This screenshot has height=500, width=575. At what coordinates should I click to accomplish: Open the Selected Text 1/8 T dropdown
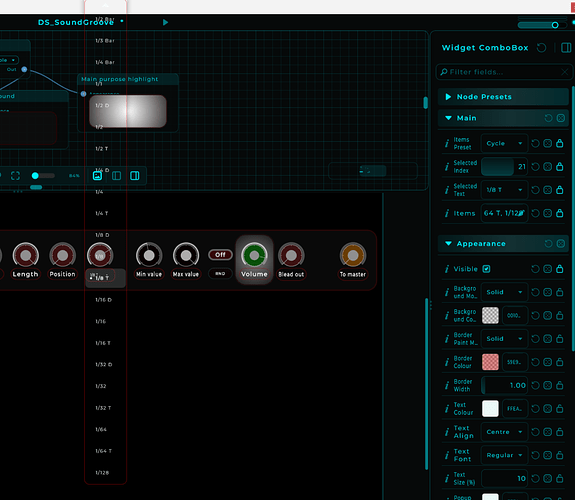(504, 190)
